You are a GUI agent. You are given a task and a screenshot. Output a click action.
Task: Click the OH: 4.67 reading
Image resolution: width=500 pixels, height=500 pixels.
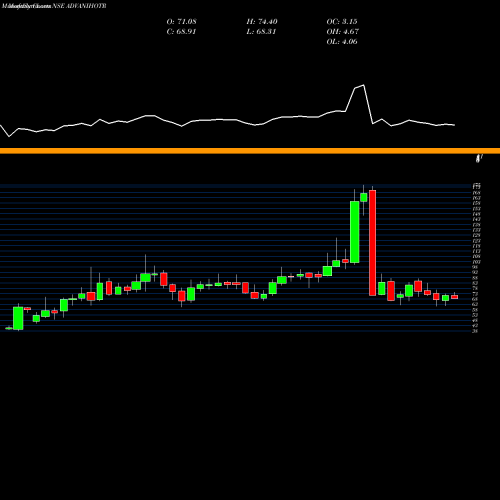[342, 31]
